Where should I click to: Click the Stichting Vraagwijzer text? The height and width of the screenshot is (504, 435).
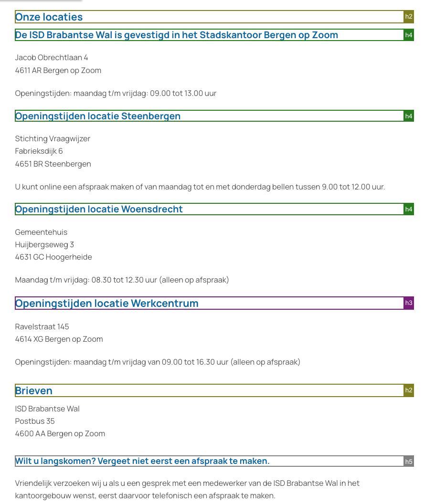coord(53,139)
